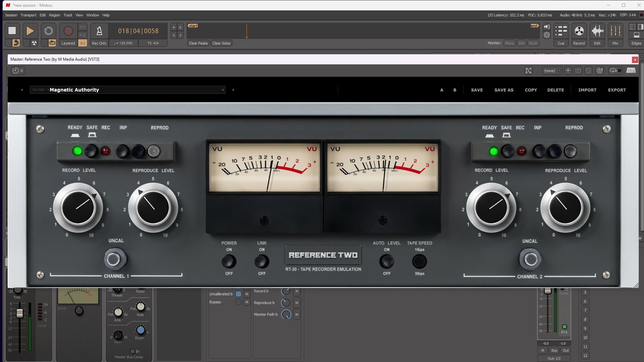Open the Transport menu
The height and width of the screenshot is (362, 644).
(x=29, y=15)
